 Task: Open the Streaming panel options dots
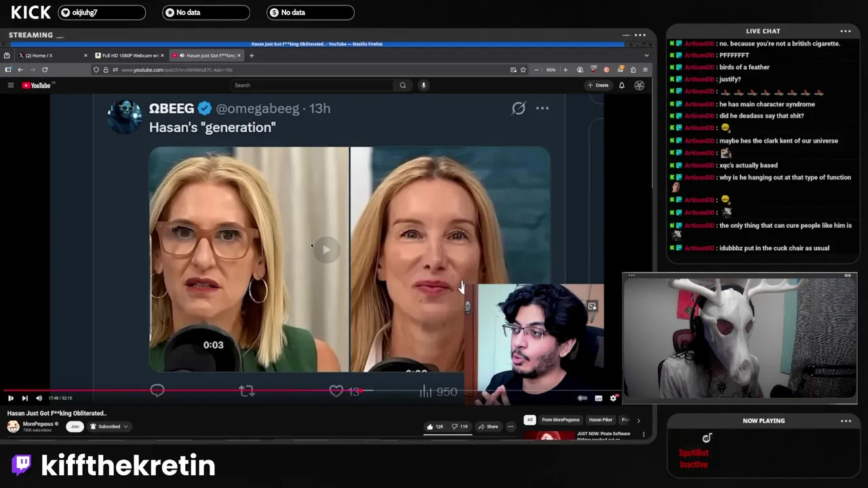[640, 35]
